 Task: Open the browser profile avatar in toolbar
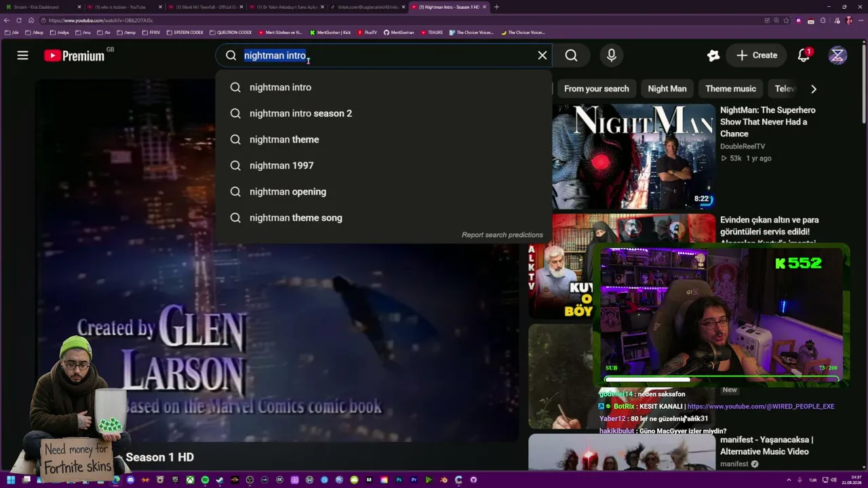849,20
